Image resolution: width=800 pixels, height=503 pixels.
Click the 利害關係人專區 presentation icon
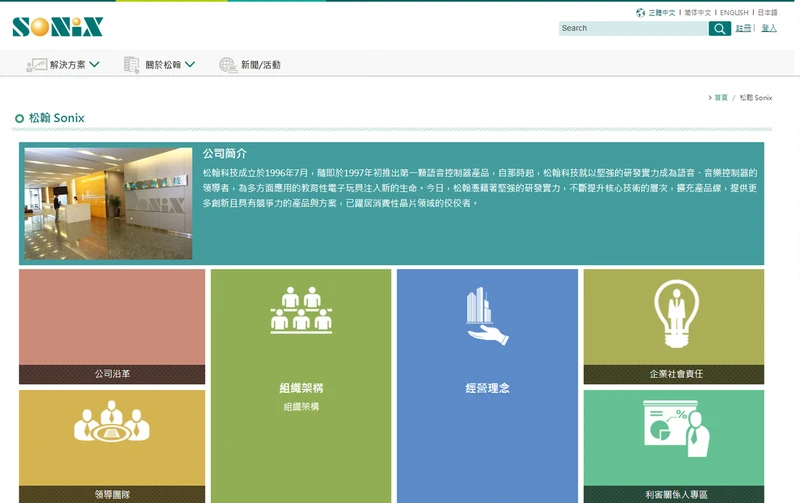tap(676, 429)
